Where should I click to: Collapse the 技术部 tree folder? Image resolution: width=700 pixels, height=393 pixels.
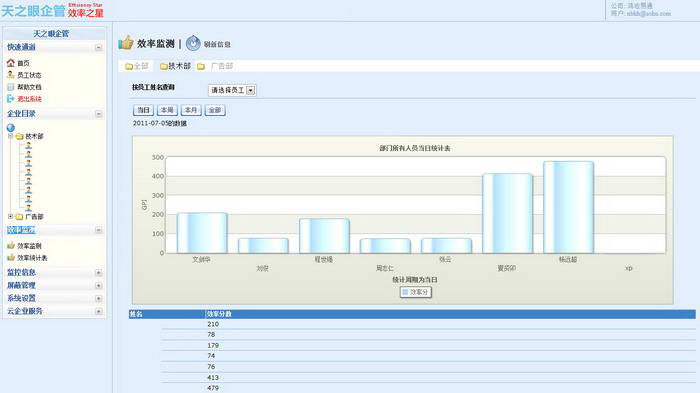pyautogui.click(x=10, y=136)
